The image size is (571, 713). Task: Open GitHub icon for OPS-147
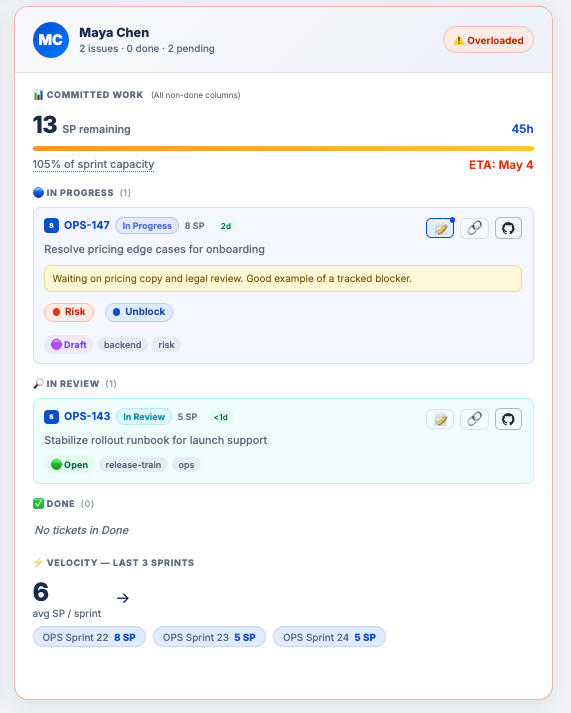pyautogui.click(x=508, y=228)
